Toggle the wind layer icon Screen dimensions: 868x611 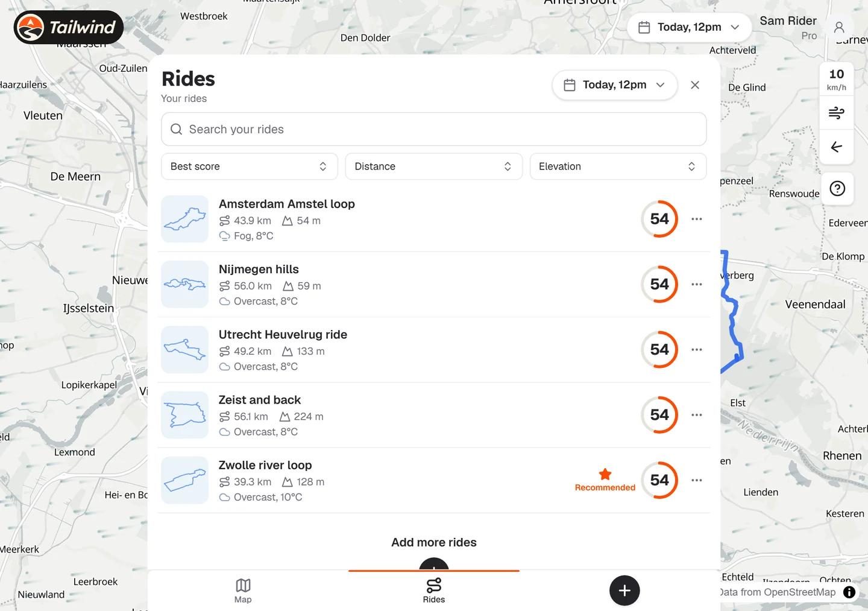pos(837,112)
